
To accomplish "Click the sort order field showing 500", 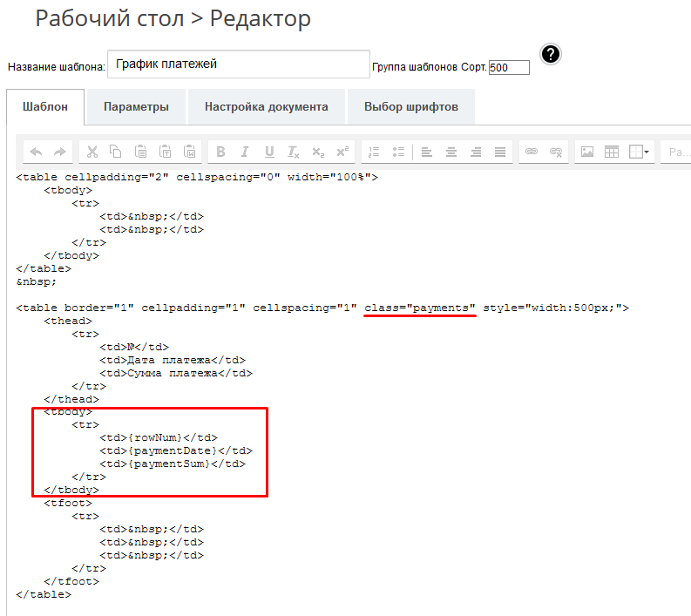I will (509, 67).
